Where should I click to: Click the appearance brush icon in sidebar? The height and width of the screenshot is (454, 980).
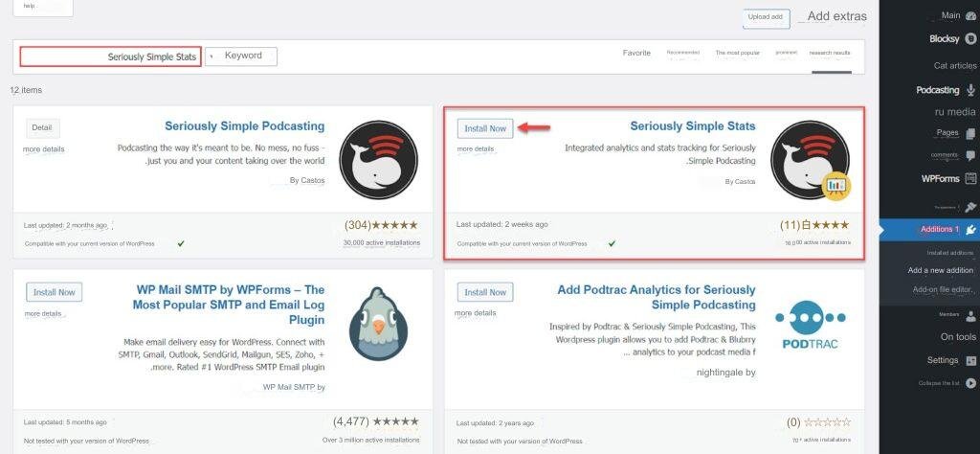970,207
